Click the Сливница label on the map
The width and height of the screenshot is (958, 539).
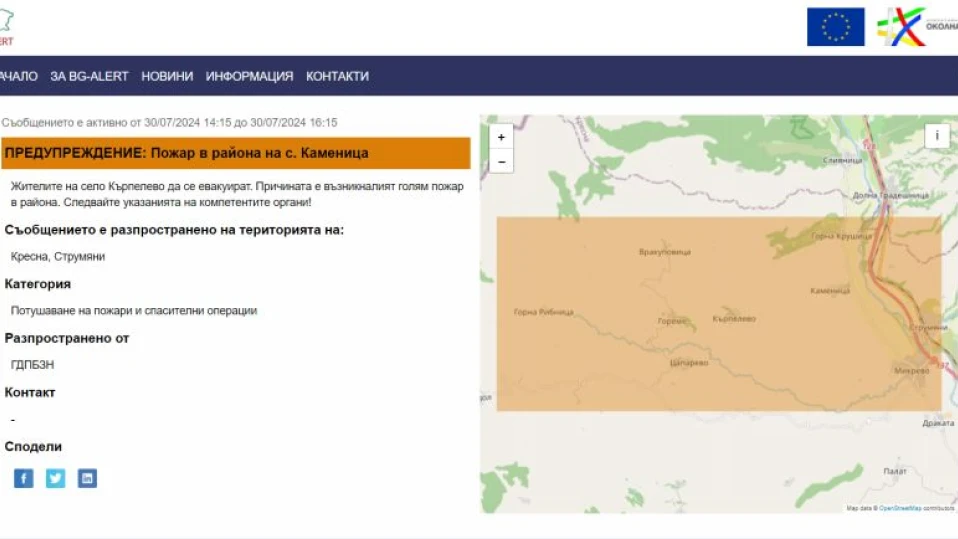click(x=843, y=160)
